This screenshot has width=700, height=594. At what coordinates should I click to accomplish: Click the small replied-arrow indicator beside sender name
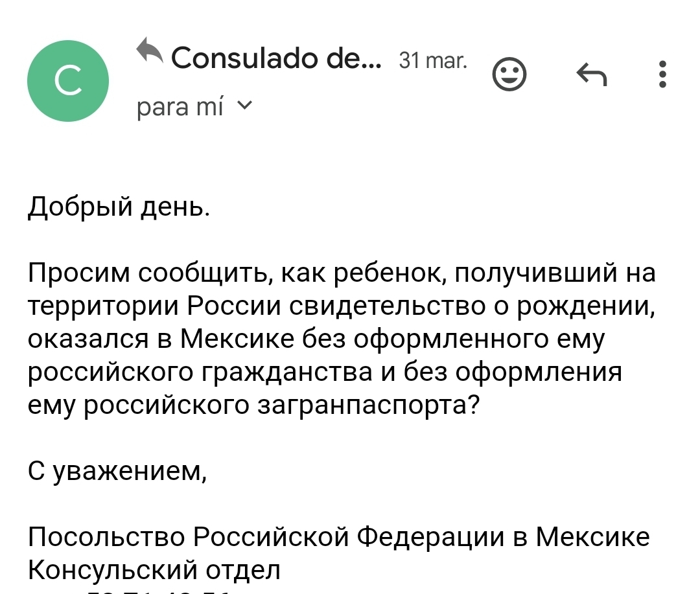(150, 50)
